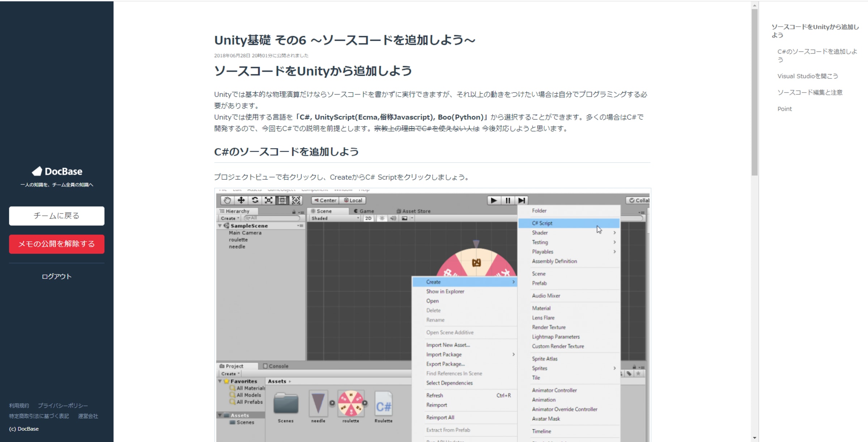Click the roulette sprite thumbnail in Assets
Viewport: 868px width, 442px height.
click(x=350, y=404)
